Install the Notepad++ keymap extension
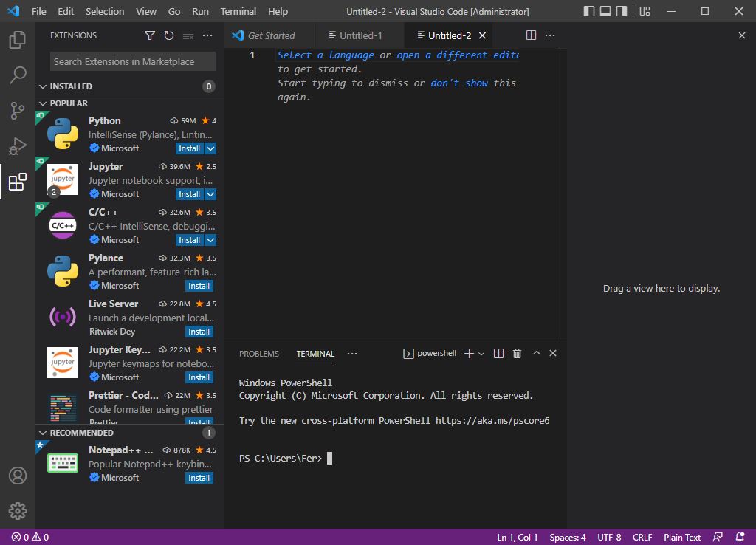756x545 pixels. click(x=199, y=478)
